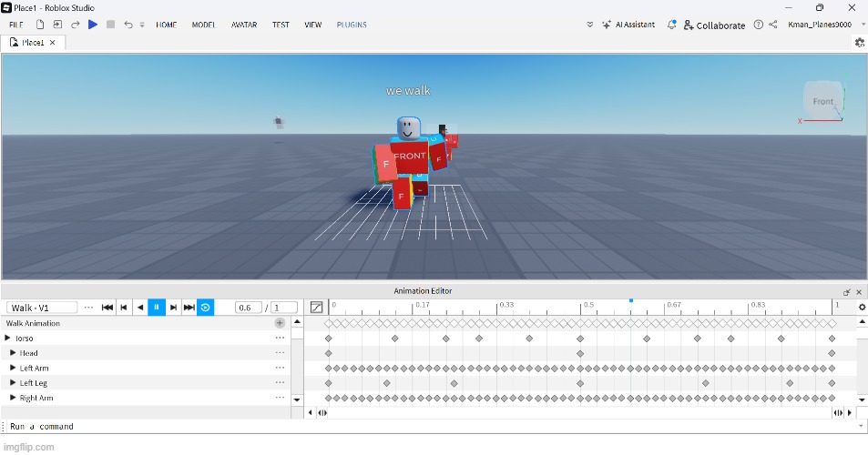Select the character rig in the viewport
The width and height of the screenshot is (868, 455).
[410, 163]
